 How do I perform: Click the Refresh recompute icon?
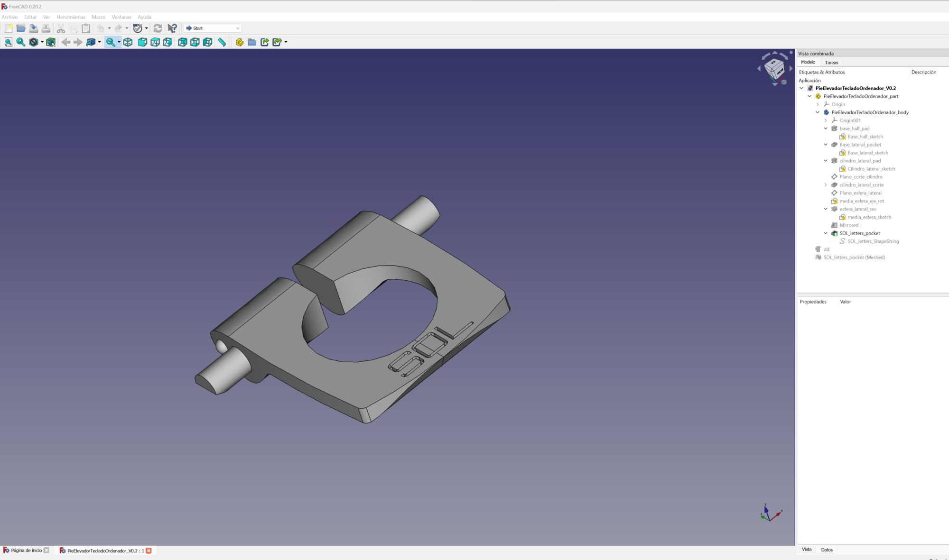pos(158,28)
